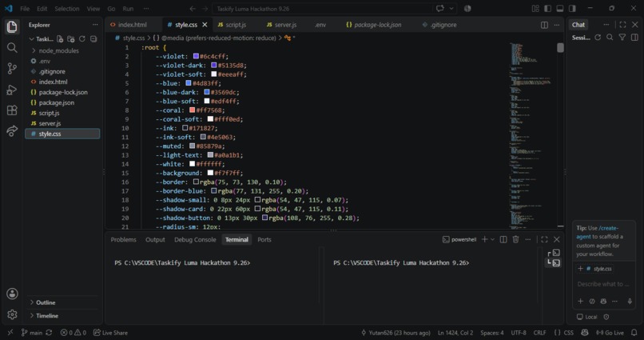Image resolution: width=644 pixels, height=340 pixels.
Task: Refresh the Explorer file tree
Action: (x=82, y=39)
